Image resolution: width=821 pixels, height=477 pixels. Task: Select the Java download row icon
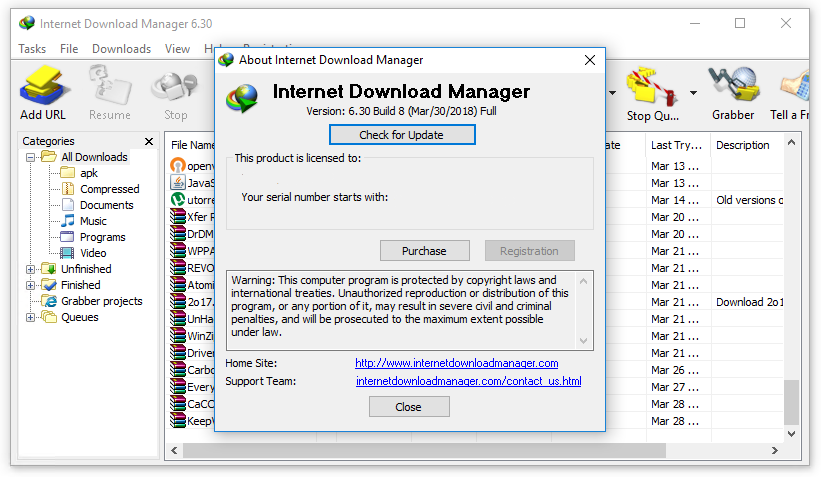point(178,182)
